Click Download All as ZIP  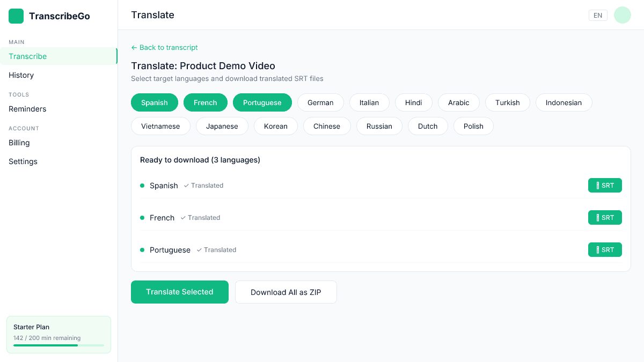pyautogui.click(x=286, y=292)
